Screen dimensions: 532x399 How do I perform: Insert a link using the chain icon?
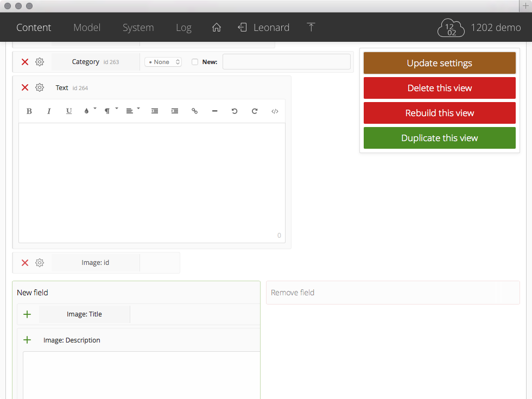(x=194, y=111)
